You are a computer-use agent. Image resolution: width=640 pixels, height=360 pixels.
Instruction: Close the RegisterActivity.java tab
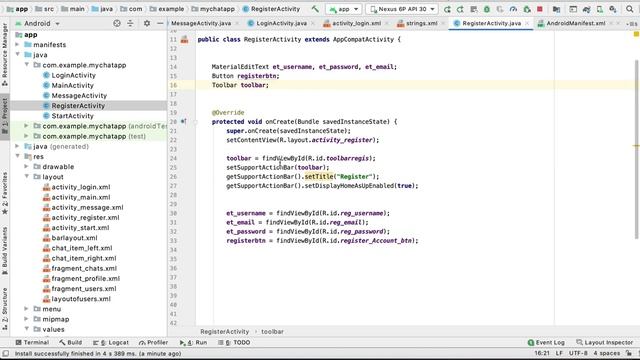527,24
